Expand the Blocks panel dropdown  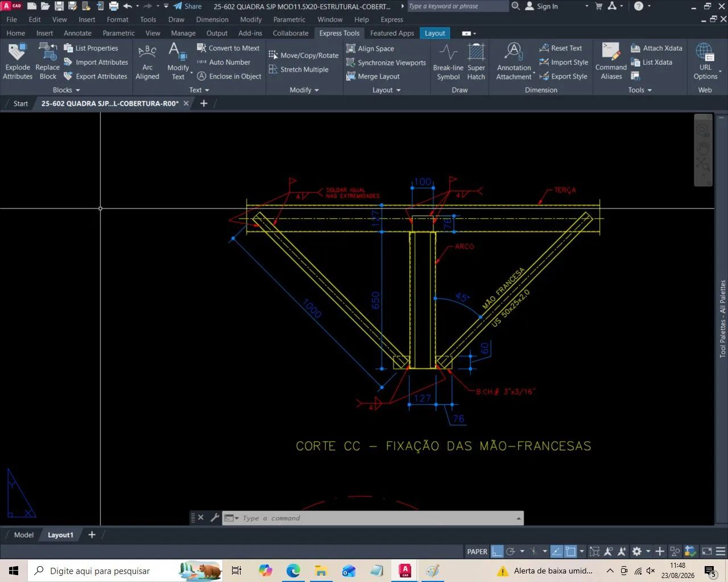point(67,90)
